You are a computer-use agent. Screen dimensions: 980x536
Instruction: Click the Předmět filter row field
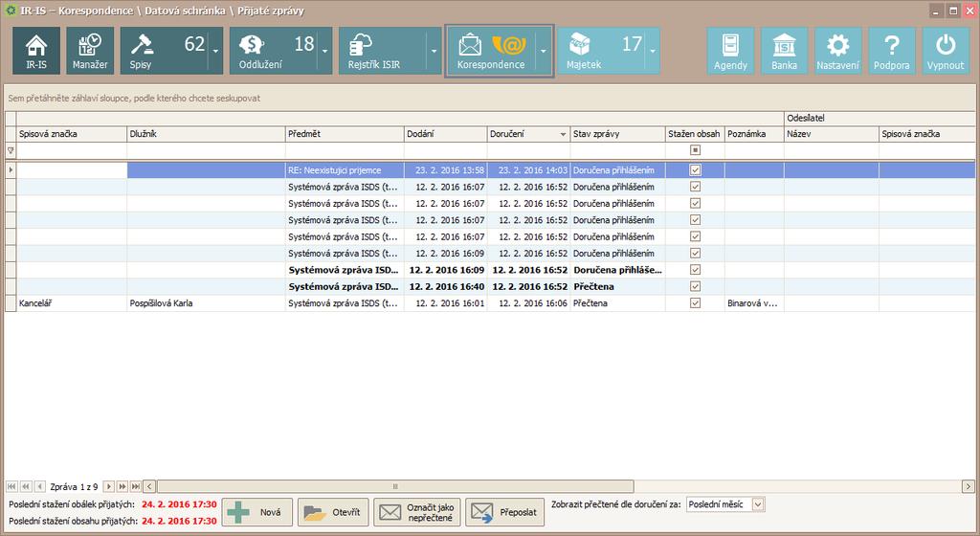tap(345, 150)
